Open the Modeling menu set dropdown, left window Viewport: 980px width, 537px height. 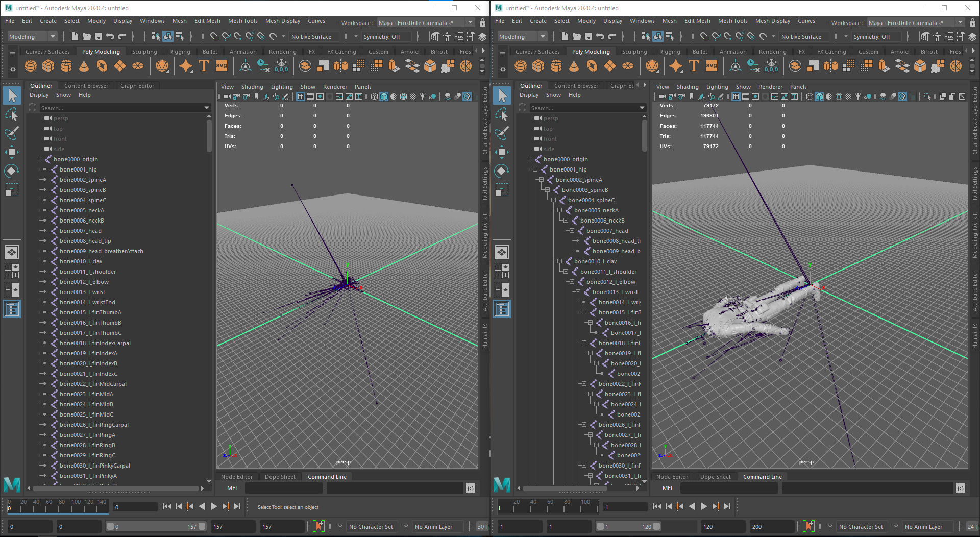point(32,36)
